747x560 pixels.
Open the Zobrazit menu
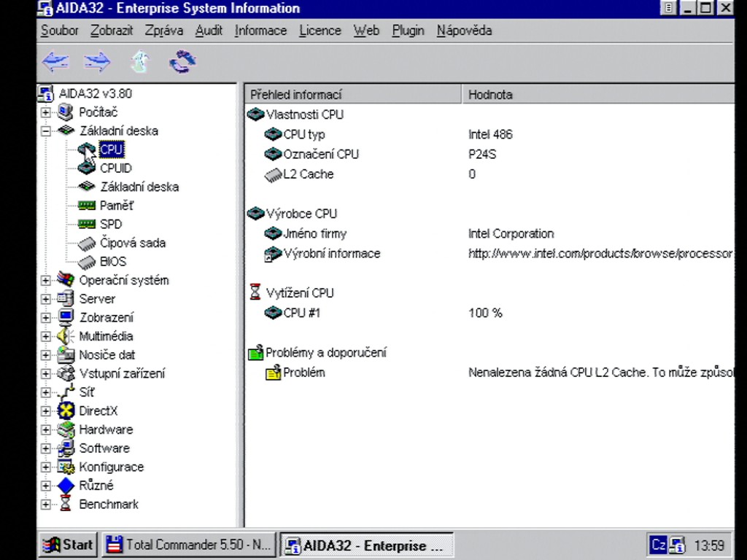pos(112,31)
